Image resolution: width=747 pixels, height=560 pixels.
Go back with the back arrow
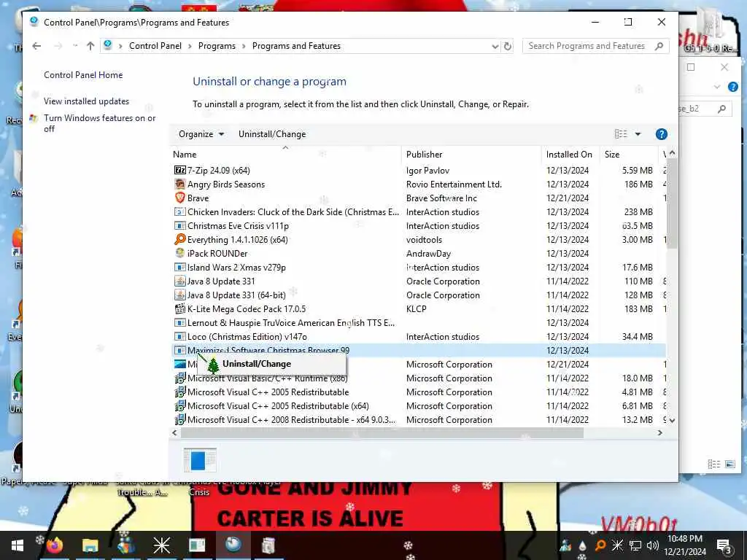pos(36,46)
